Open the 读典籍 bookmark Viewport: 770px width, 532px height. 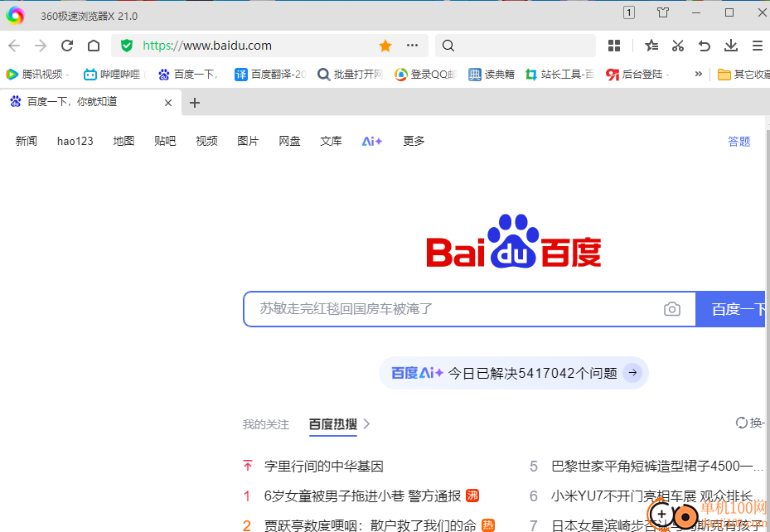(491, 74)
